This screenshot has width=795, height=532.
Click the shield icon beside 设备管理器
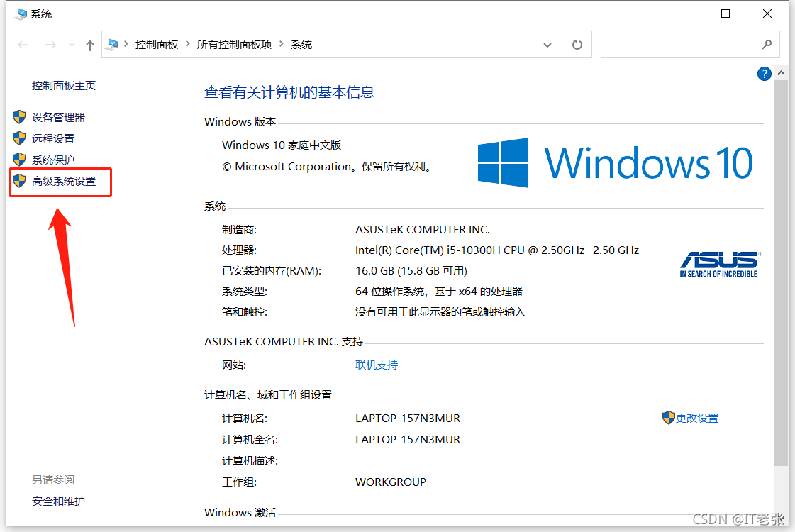click(x=19, y=117)
